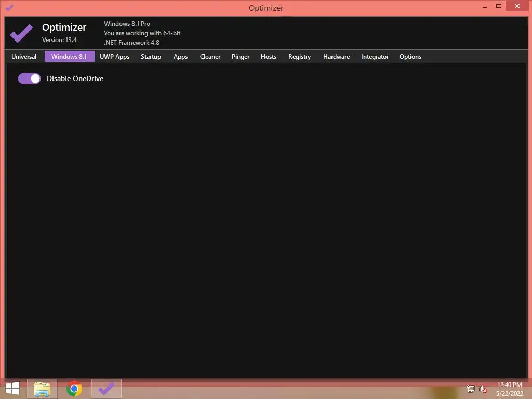Switch to the UWP Apps tab
The image size is (532, 399).
115,56
